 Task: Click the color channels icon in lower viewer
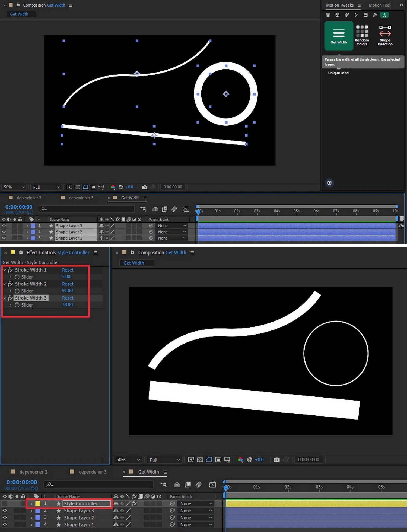pos(240,459)
